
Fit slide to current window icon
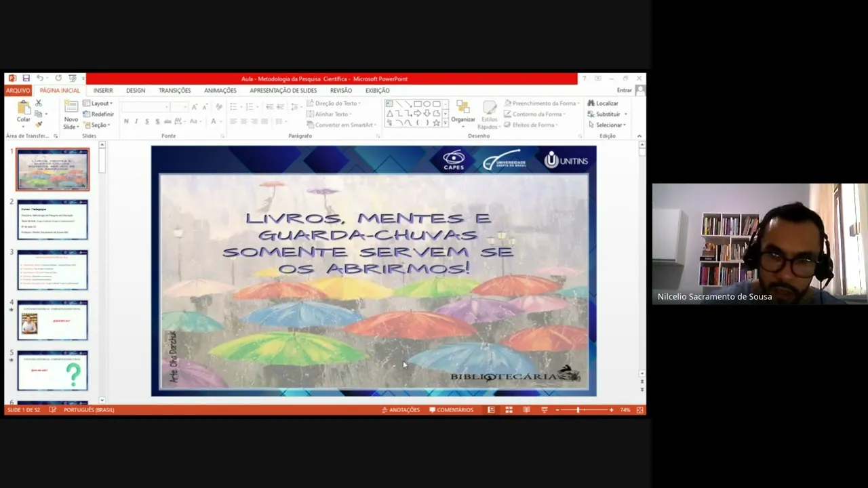click(639, 410)
